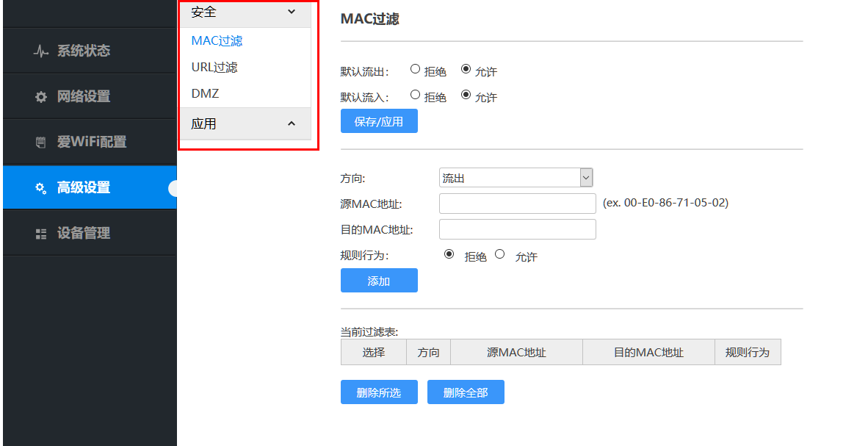Click the 保存/应用 button
This screenshot has height=446, width=868.
tap(379, 121)
